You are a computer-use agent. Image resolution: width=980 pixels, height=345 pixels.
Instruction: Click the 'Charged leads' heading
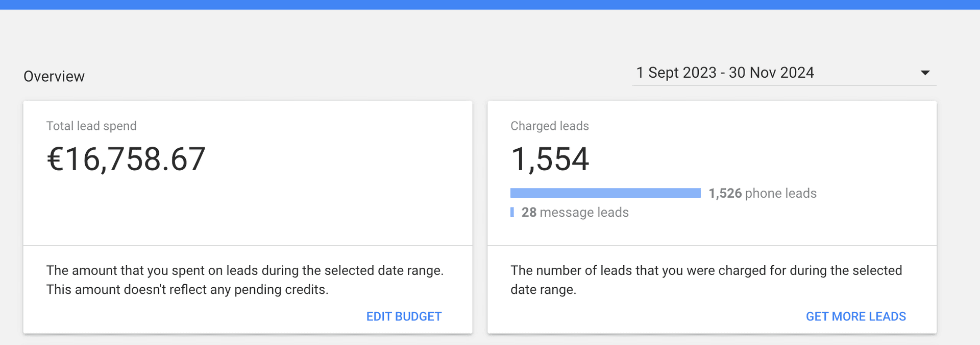point(550,126)
